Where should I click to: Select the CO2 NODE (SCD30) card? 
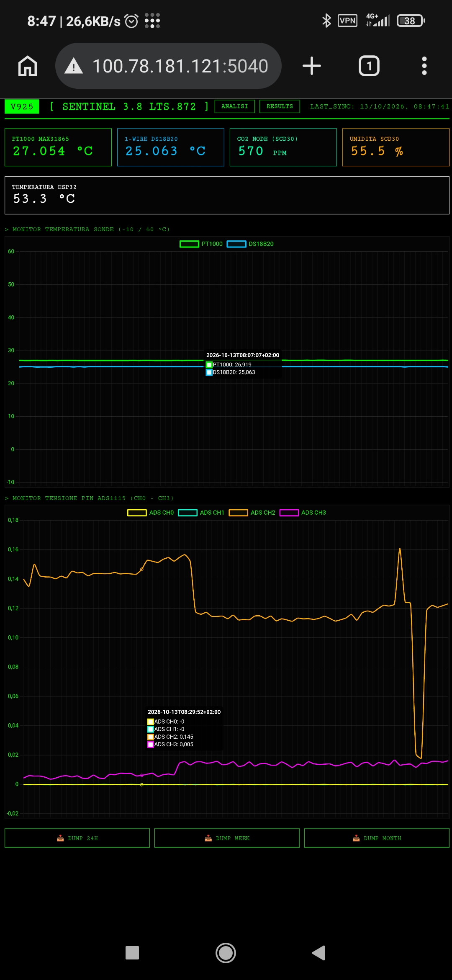pos(283,147)
